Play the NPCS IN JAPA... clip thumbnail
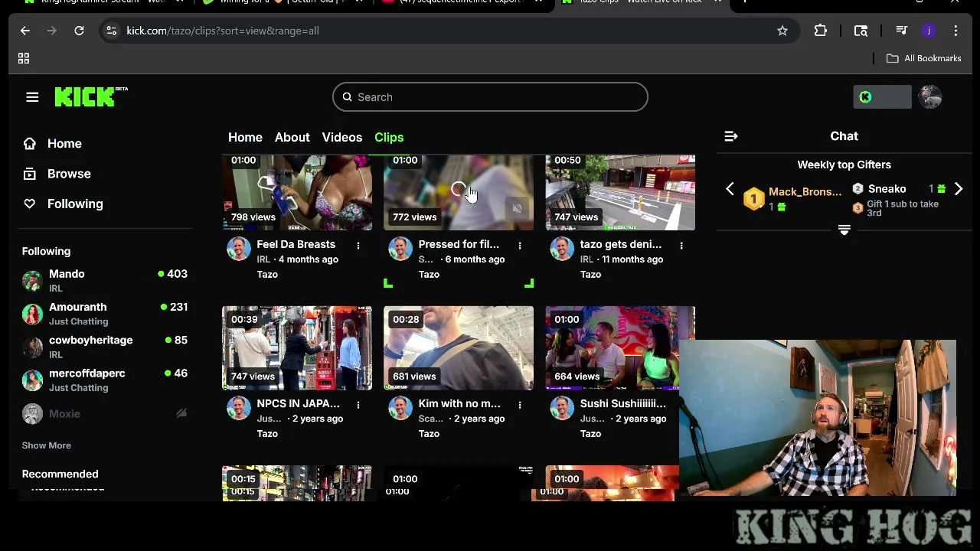The height and width of the screenshot is (551, 980). tap(297, 348)
